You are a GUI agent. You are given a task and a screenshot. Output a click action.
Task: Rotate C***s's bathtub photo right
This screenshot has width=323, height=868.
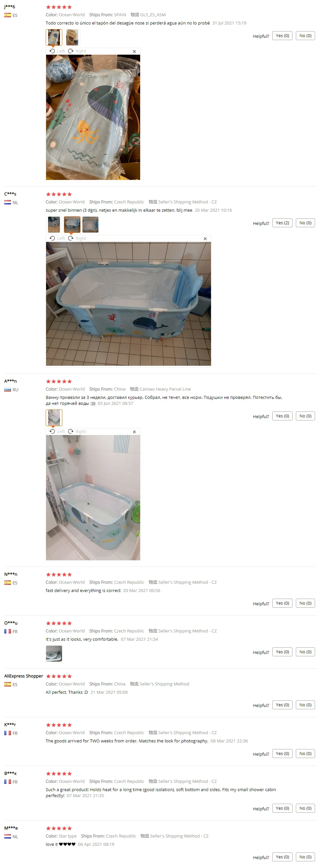[x=77, y=239]
